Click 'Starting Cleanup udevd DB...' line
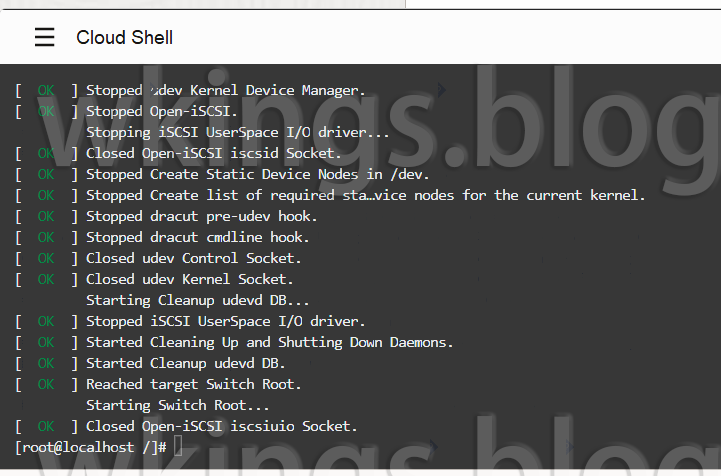 click(x=198, y=301)
